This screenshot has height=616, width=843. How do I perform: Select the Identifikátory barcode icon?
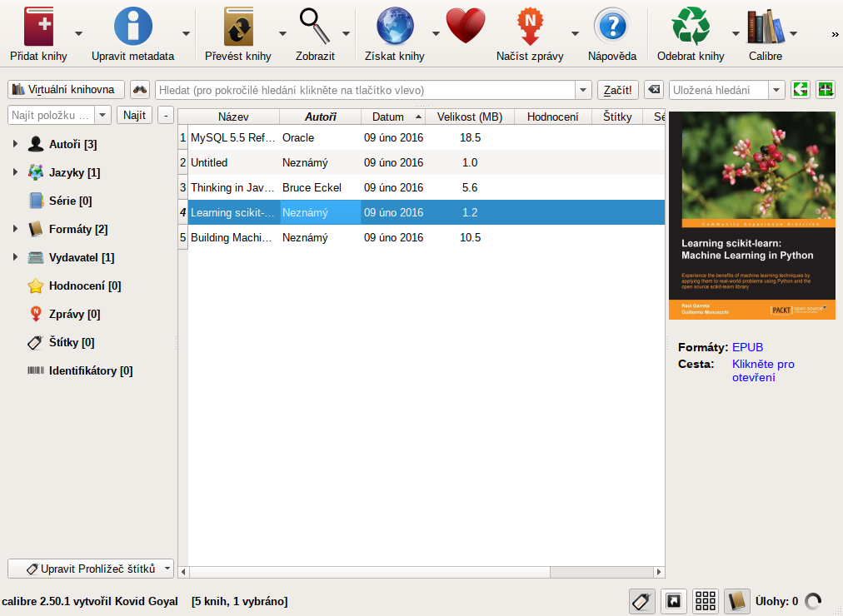[x=36, y=370]
